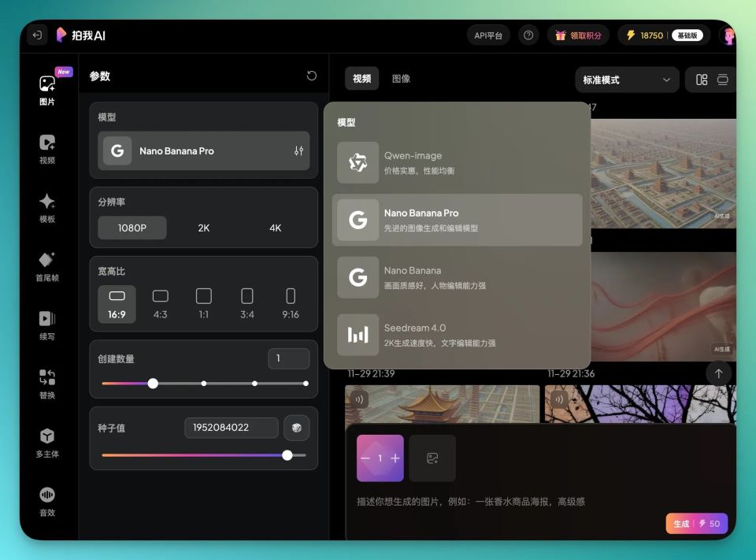Open the API平台 menu item
This screenshot has height=560, width=756.
pyautogui.click(x=487, y=35)
